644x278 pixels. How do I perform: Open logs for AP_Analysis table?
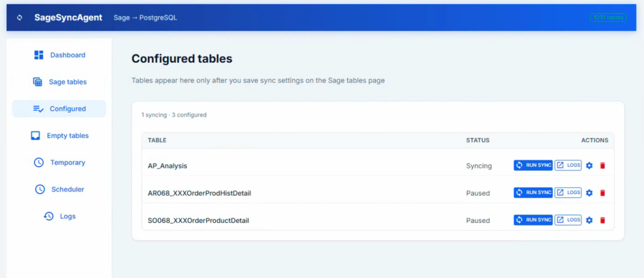[568, 165]
